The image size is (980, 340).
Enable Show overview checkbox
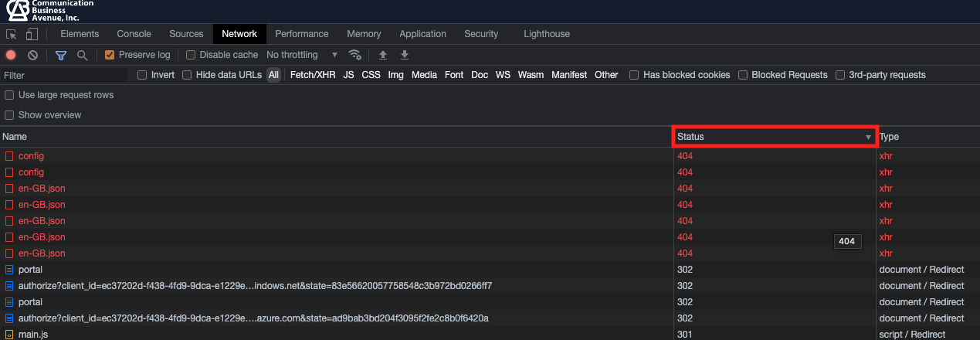point(9,115)
